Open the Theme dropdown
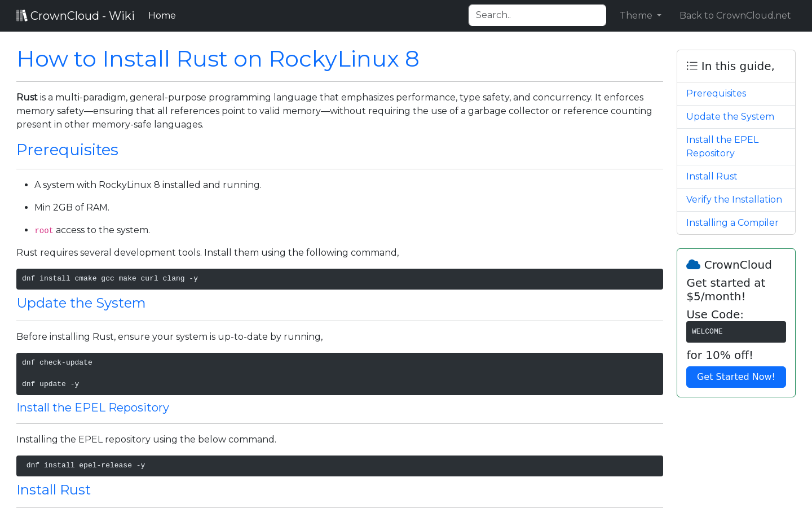This screenshot has height=508, width=812. coord(640,15)
